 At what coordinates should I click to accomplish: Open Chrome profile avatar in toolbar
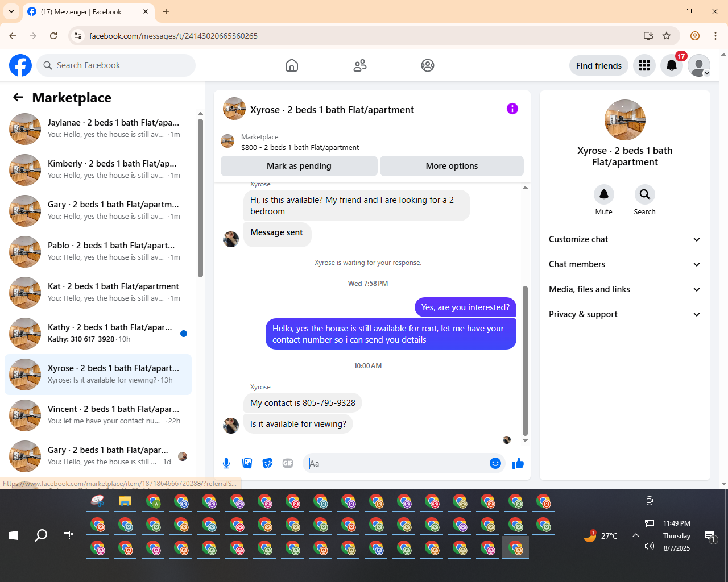(x=695, y=36)
